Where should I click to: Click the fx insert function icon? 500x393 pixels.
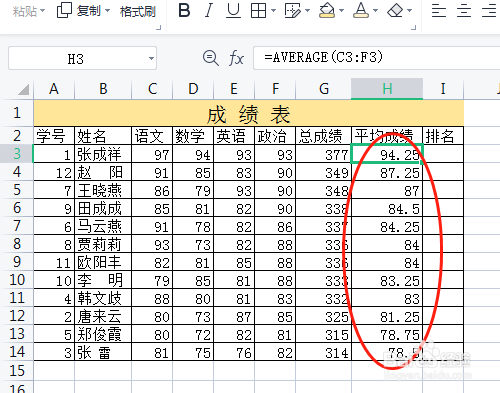pos(236,58)
